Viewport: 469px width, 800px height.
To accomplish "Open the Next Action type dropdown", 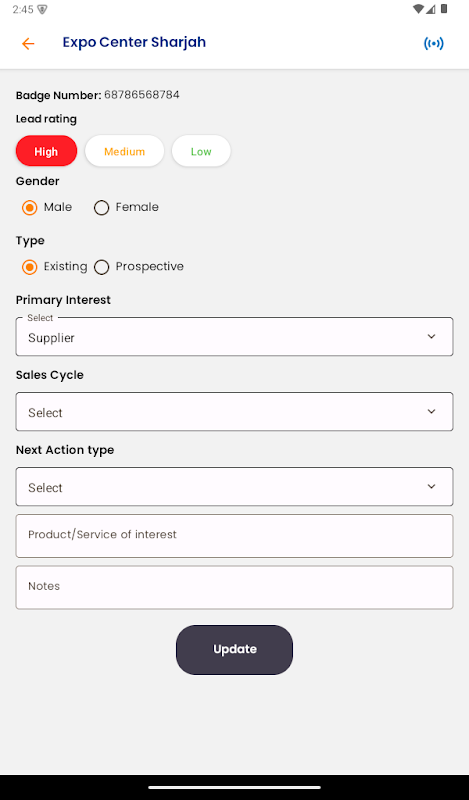I will [234, 487].
